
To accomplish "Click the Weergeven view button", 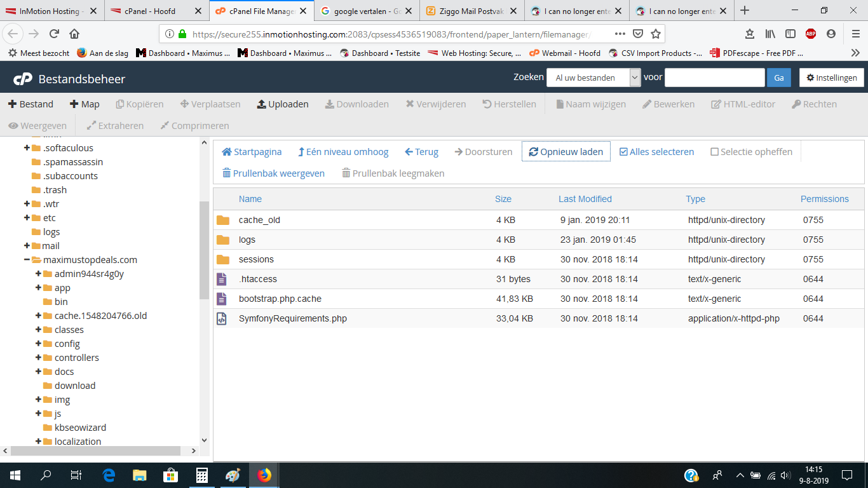I will tap(37, 126).
